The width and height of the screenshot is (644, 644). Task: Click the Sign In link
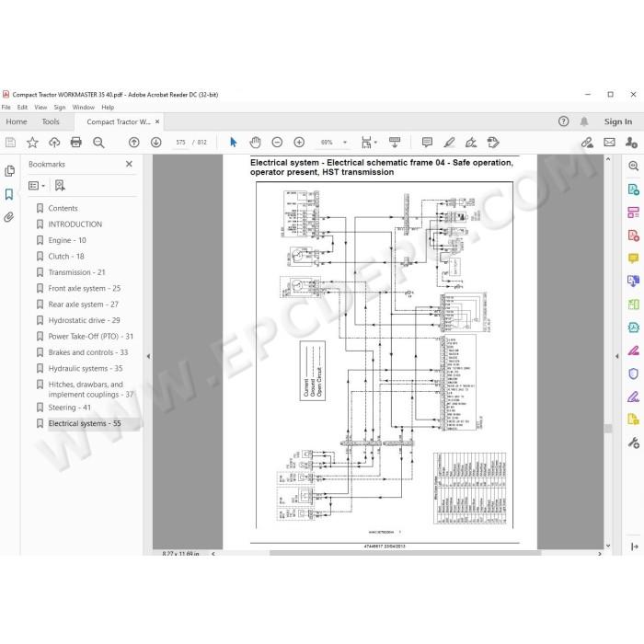click(617, 121)
